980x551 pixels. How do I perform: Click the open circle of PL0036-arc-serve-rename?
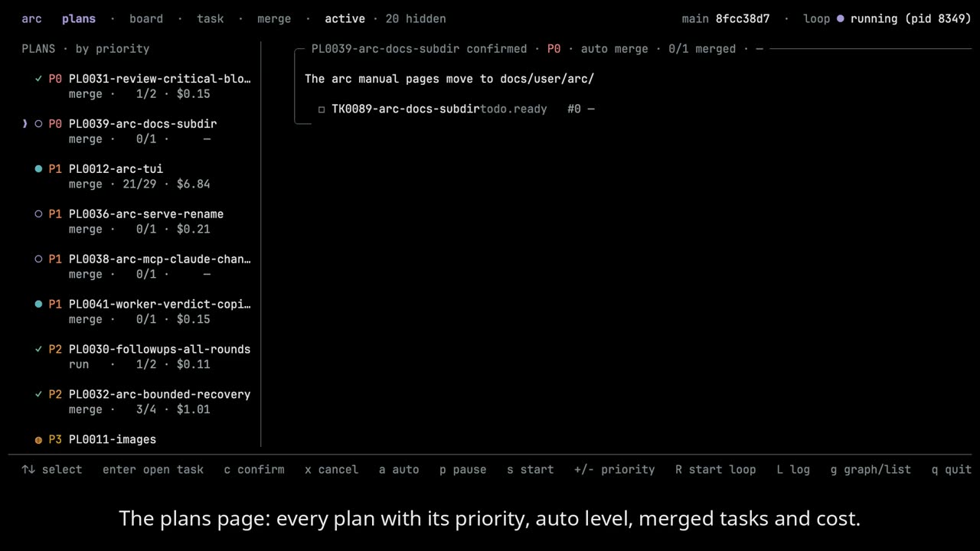point(38,214)
